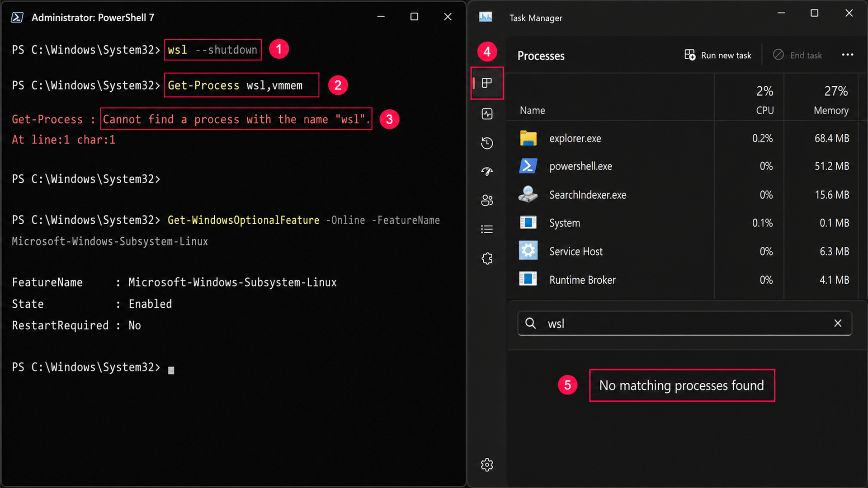Sort by the CPU column header
The height and width of the screenshot is (488, 868).
point(765,111)
